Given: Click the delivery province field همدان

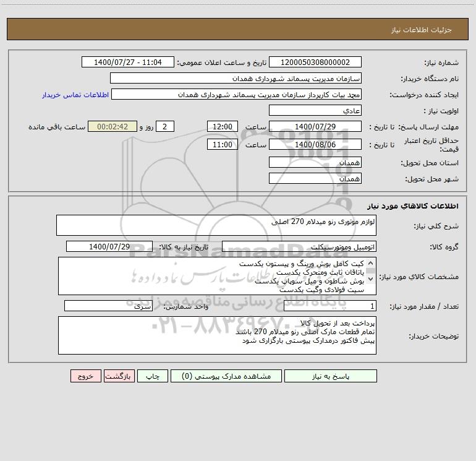Looking at the screenshot, I should click(x=315, y=163).
